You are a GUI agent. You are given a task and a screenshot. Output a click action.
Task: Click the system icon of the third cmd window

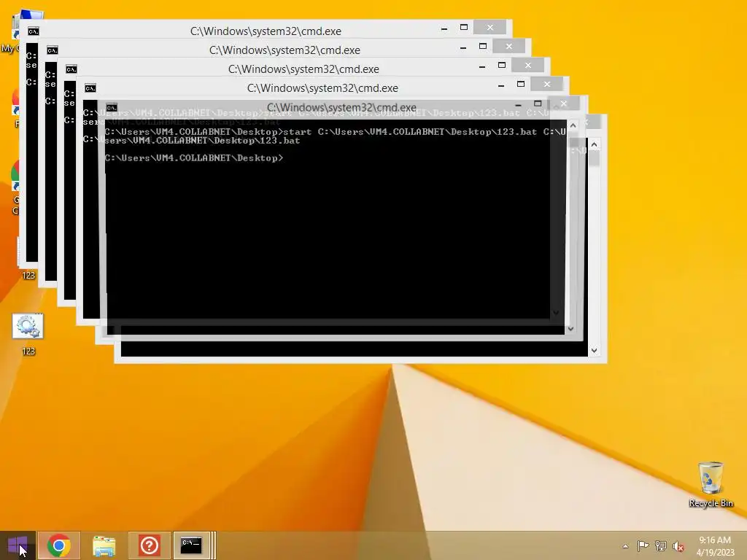point(71,69)
